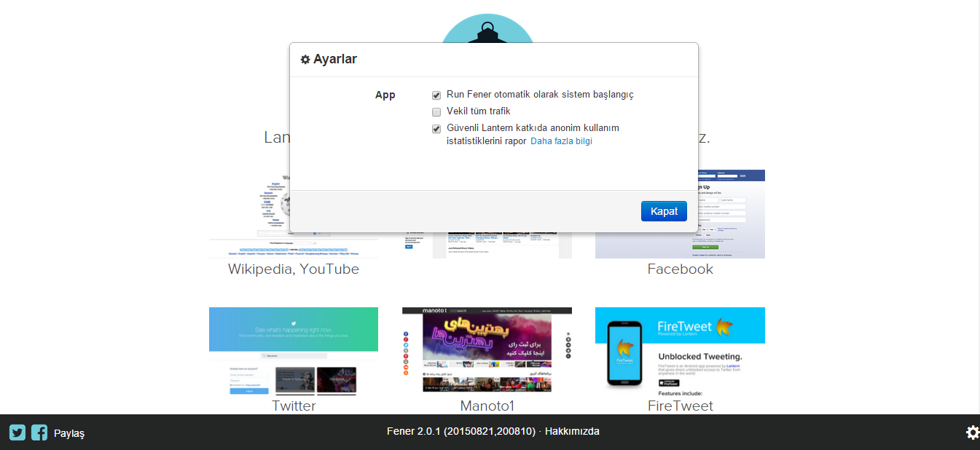The height and width of the screenshot is (450, 980).
Task: Click the "Twitter" caption text
Action: click(294, 406)
